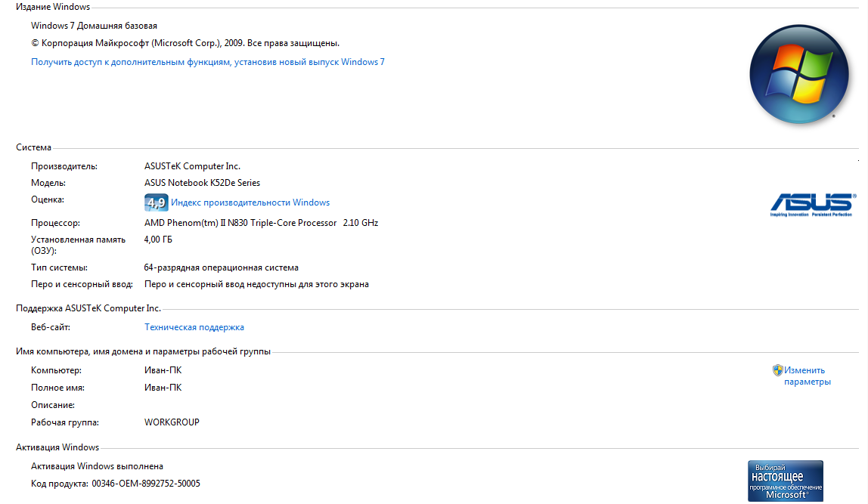
Task: Click the Активация Windows section heading
Action: 57,447
